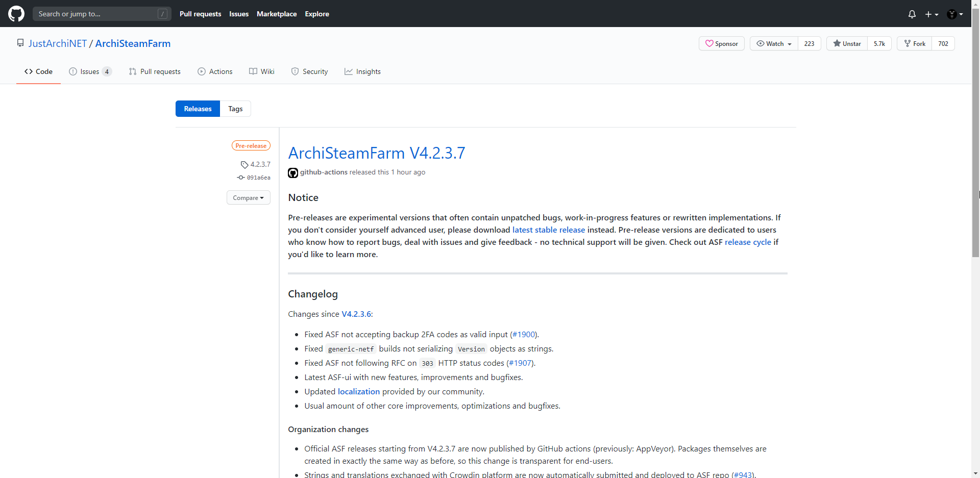Click the github-actions avatar icon
Viewport: 980px width, 478px height.
pos(293,173)
